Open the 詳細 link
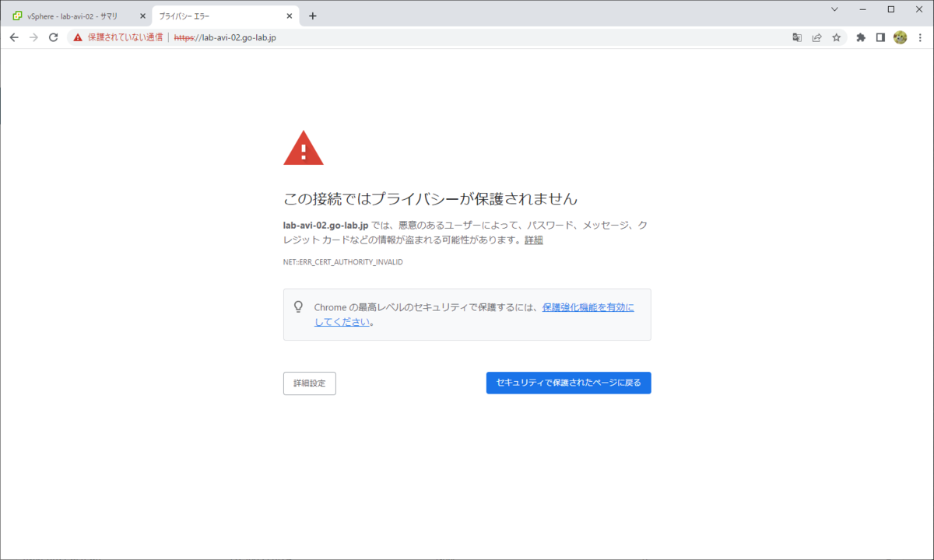Screen dimensions: 934x560 point(534,240)
